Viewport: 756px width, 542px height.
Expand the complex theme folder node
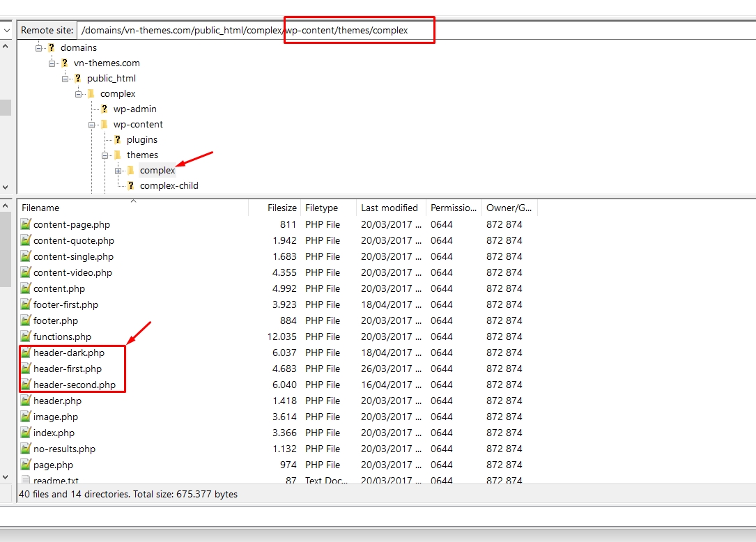[x=118, y=171]
